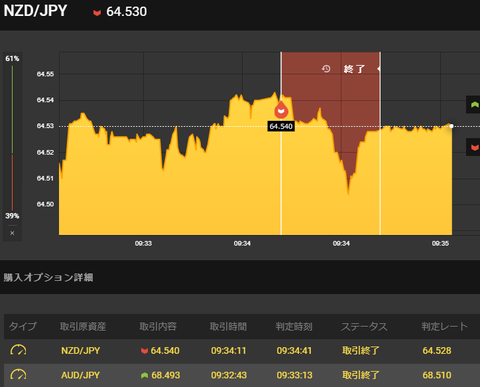Click the settlement rate 68.510
The width and height of the screenshot is (480, 387).
click(437, 375)
